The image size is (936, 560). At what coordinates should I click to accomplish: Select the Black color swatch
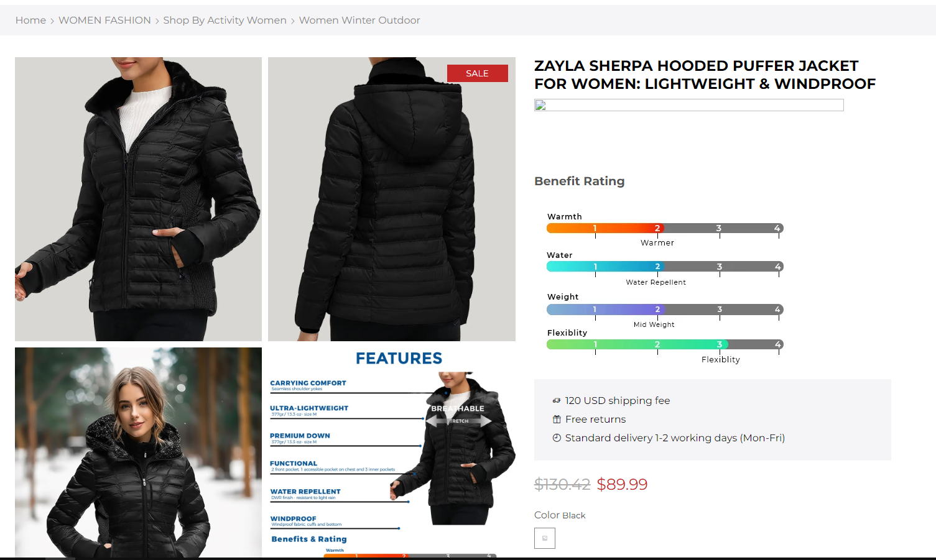(x=545, y=538)
